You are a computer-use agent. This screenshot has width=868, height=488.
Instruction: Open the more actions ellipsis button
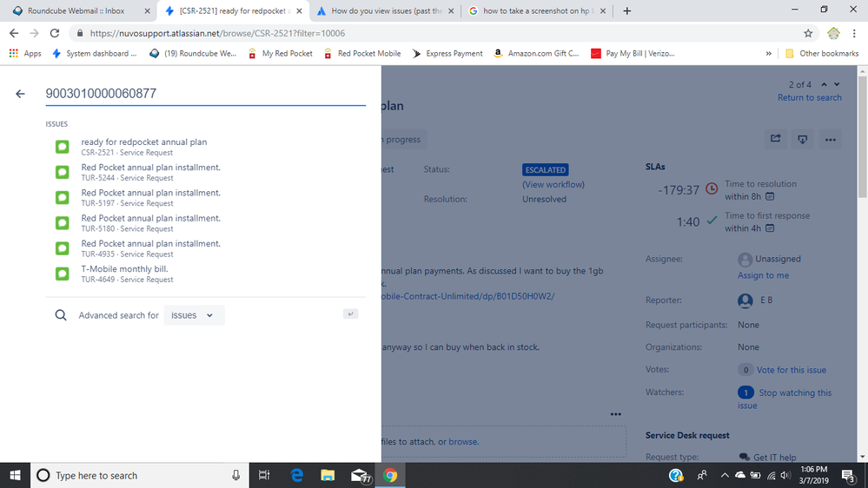(831, 140)
